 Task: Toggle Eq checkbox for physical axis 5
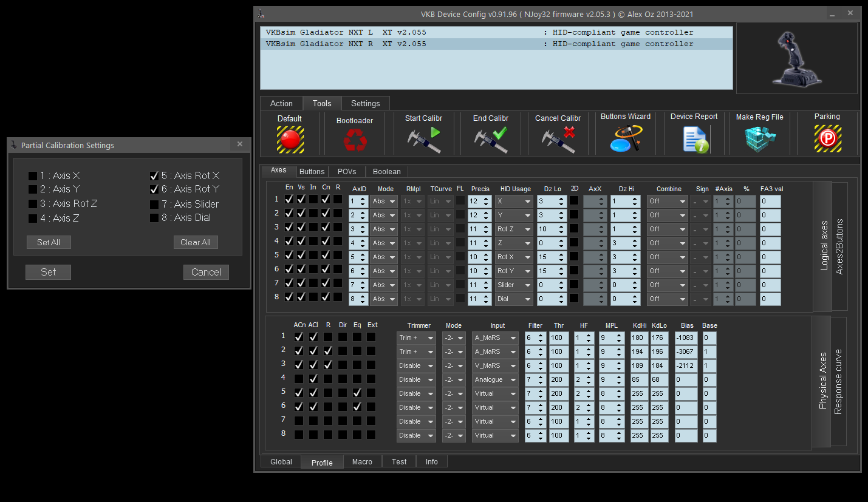[x=357, y=392]
